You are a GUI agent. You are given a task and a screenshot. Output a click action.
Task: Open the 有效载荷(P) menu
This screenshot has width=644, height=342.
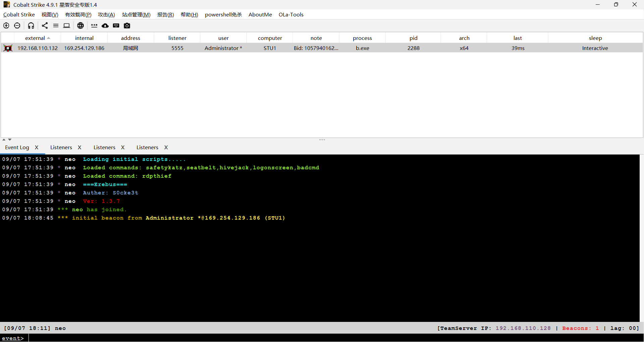78,14
